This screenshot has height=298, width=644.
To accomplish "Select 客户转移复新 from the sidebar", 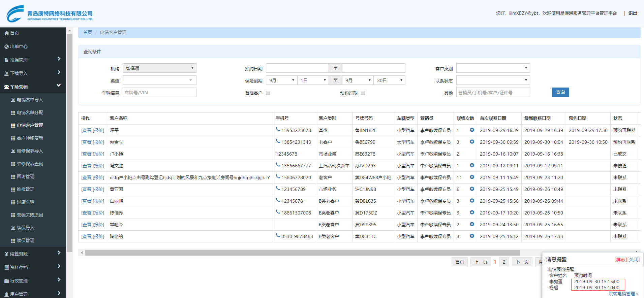I will (30, 138).
